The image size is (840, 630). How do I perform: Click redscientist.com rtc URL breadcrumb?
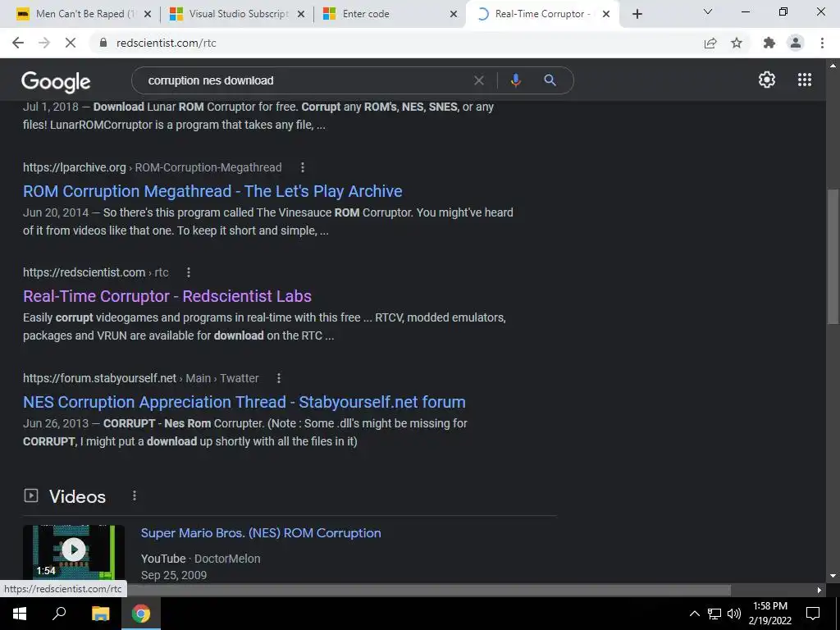(x=96, y=272)
